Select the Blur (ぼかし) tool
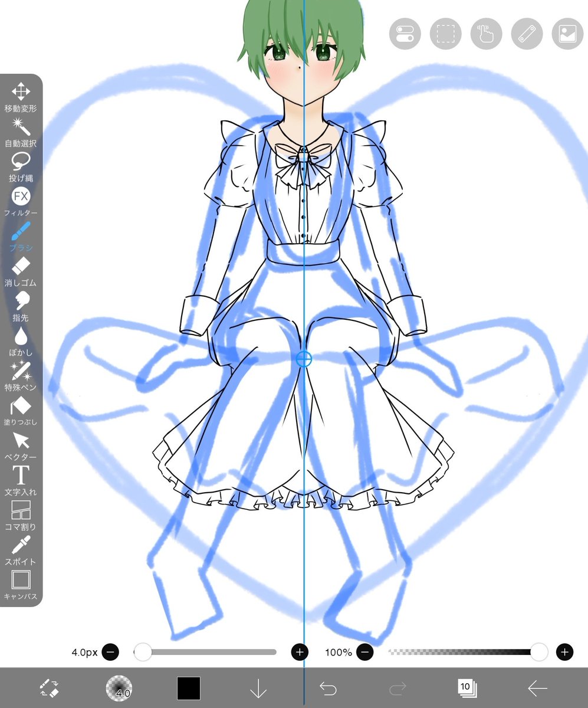 tap(21, 341)
